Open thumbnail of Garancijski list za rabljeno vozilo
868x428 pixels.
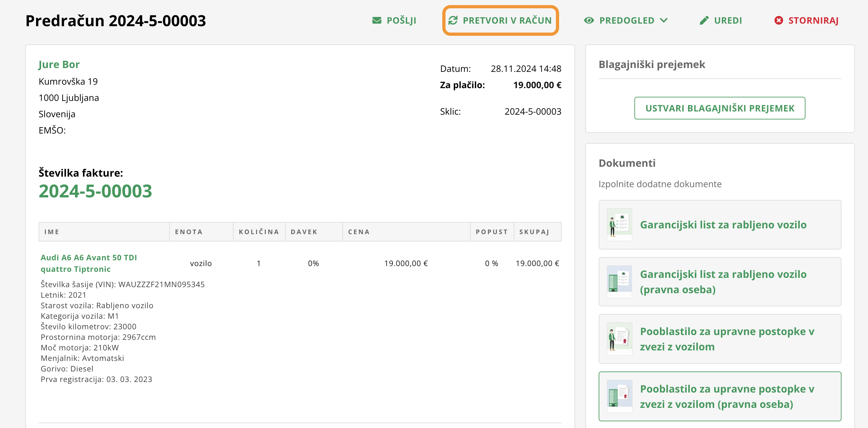619,225
